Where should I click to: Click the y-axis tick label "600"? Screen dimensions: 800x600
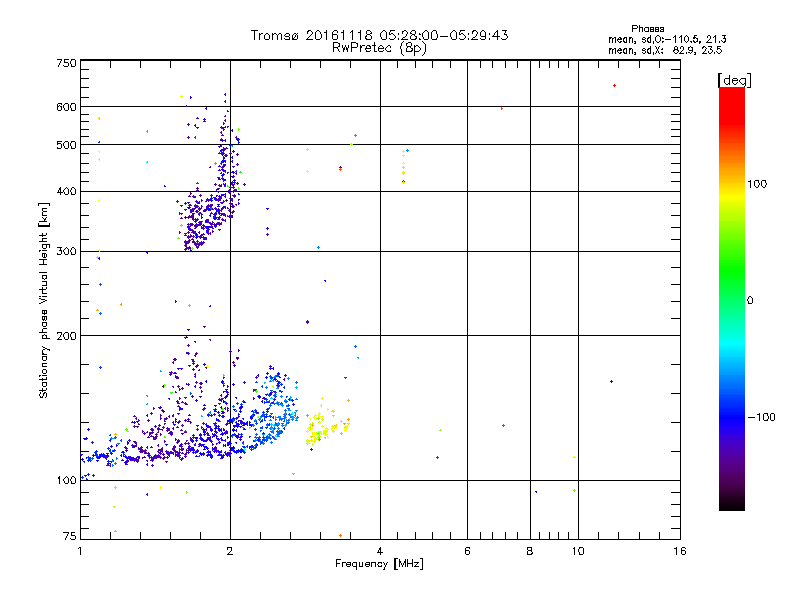tap(66, 107)
